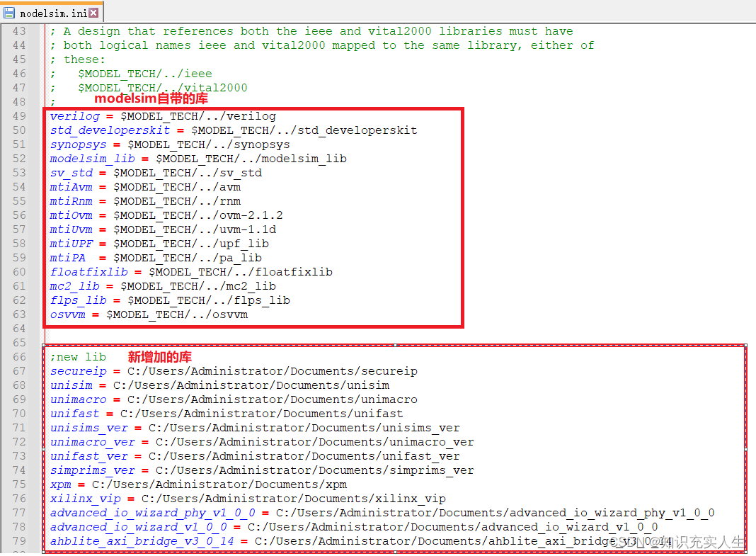The width and height of the screenshot is (756, 556).
Task: Click the ';new lib' comment on line 66
Action: click(78, 357)
